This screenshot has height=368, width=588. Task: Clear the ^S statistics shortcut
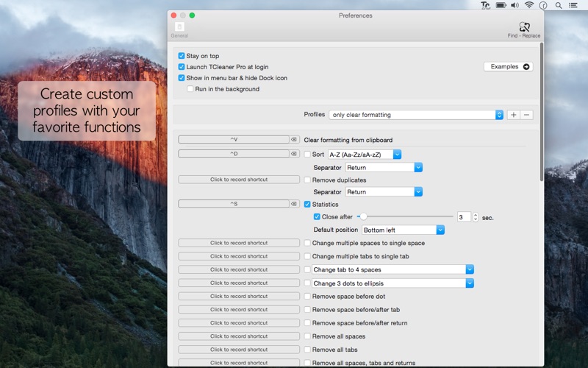point(293,204)
